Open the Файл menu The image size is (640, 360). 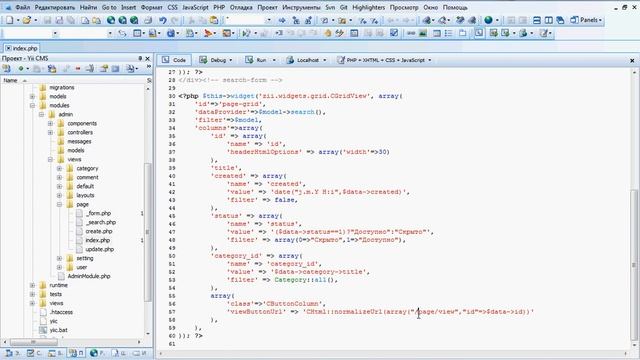coord(22,7)
